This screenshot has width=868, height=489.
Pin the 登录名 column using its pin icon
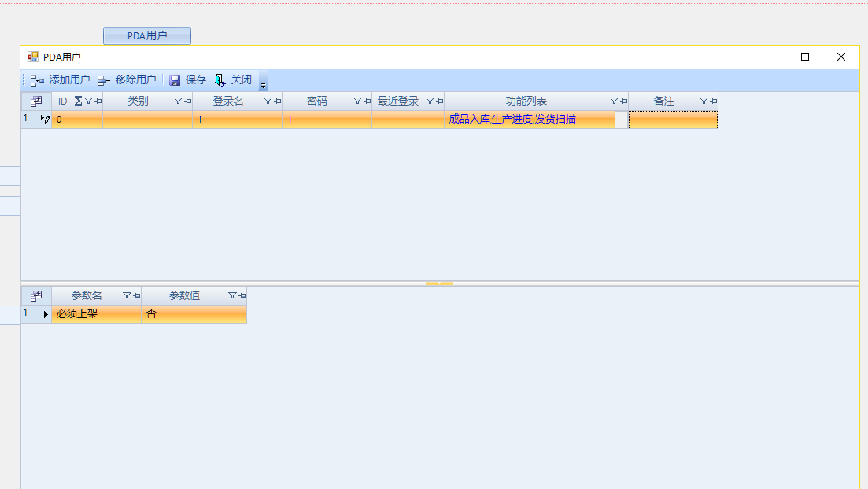[x=278, y=102]
